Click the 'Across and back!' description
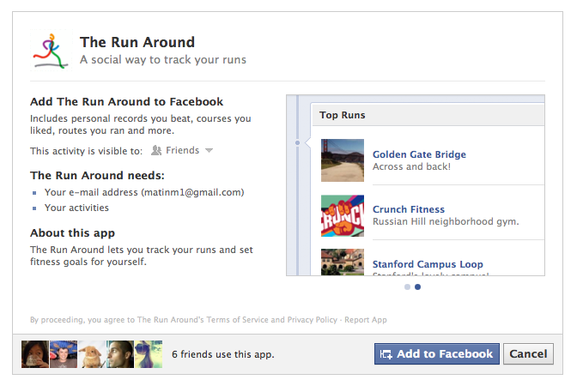 pyautogui.click(x=411, y=166)
